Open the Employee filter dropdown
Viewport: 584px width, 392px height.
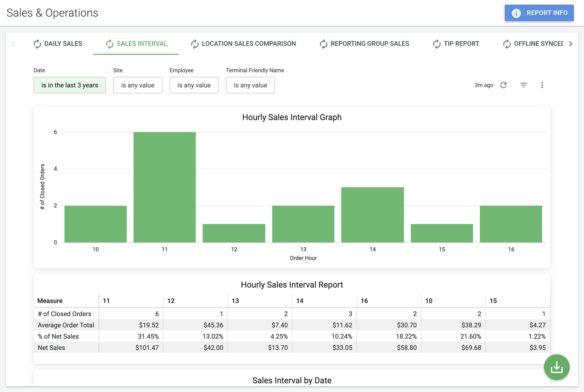(x=194, y=85)
